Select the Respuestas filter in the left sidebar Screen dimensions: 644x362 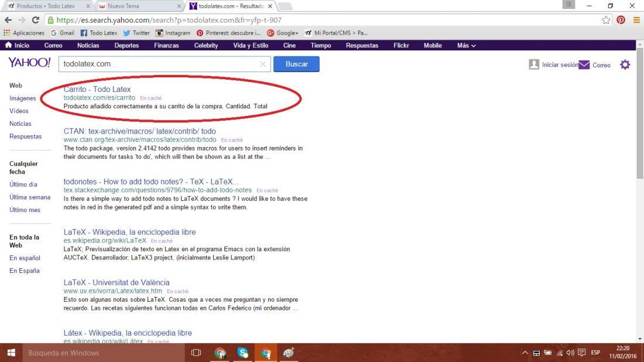25,136
